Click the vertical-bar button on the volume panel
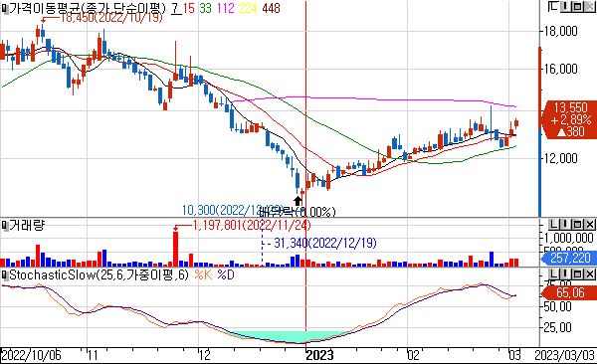This screenshot has height=364, width=597. 565,225
